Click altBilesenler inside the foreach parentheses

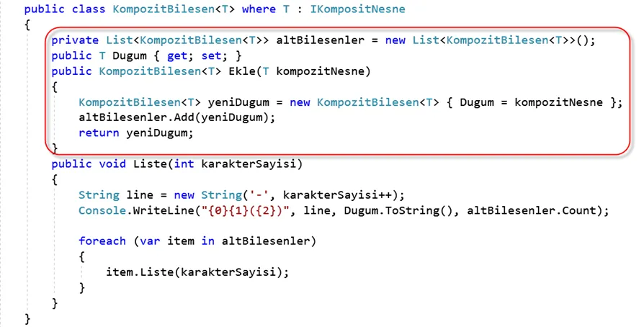coord(266,241)
